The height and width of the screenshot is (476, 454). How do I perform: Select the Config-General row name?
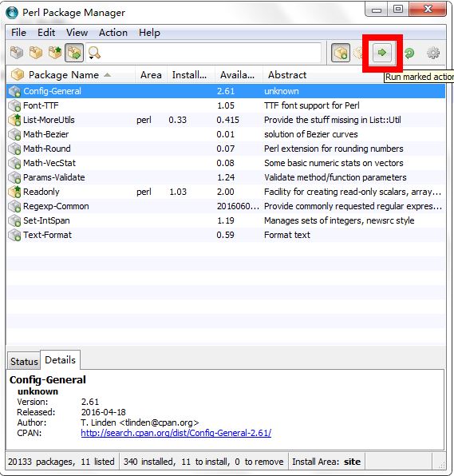(52, 91)
